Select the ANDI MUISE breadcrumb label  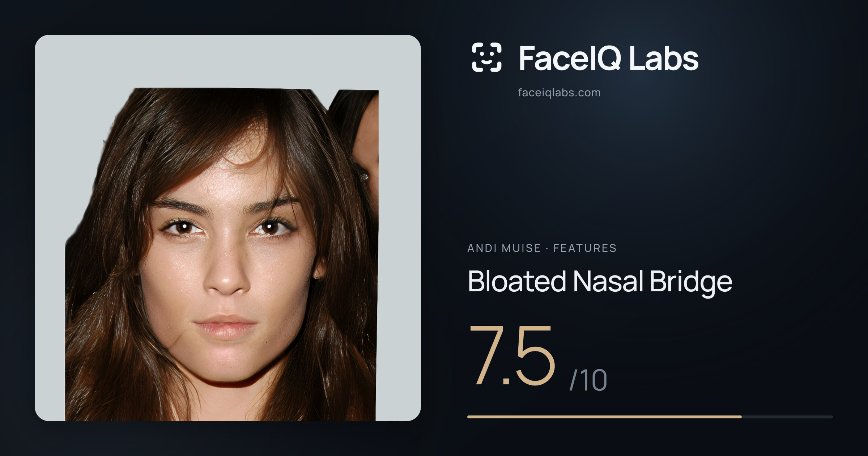pos(504,248)
